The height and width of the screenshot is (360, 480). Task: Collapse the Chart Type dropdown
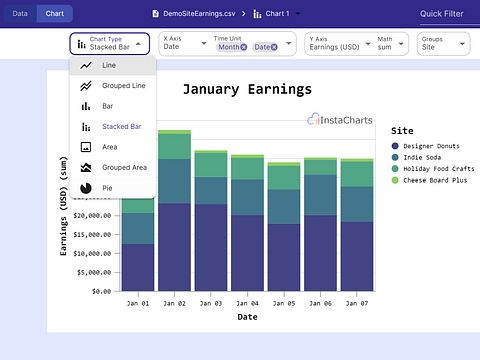tap(138, 44)
